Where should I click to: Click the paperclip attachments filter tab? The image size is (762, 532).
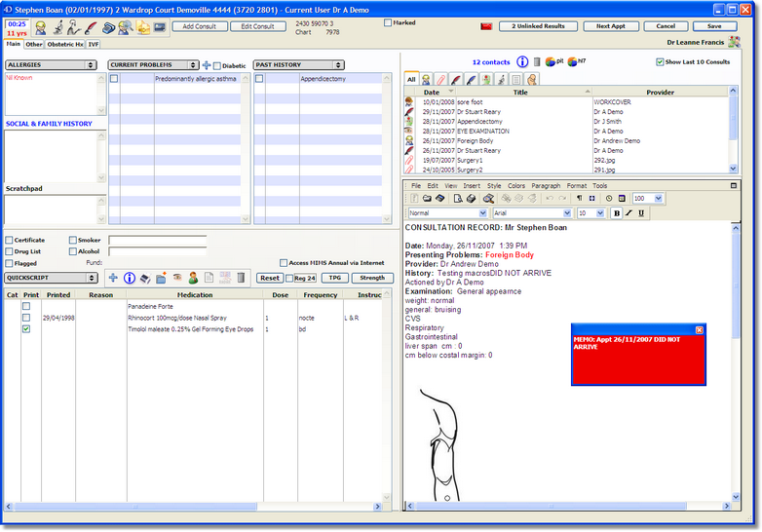tap(440, 79)
